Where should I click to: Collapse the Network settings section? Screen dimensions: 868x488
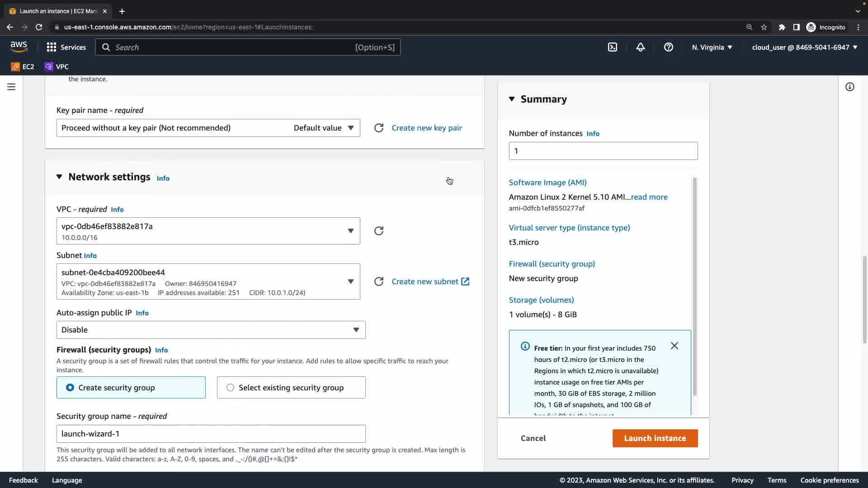tap(59, 177)
